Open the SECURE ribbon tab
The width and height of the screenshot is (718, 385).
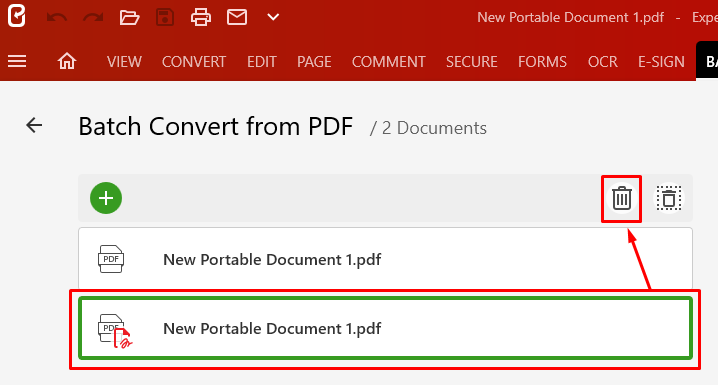(472, 62)
